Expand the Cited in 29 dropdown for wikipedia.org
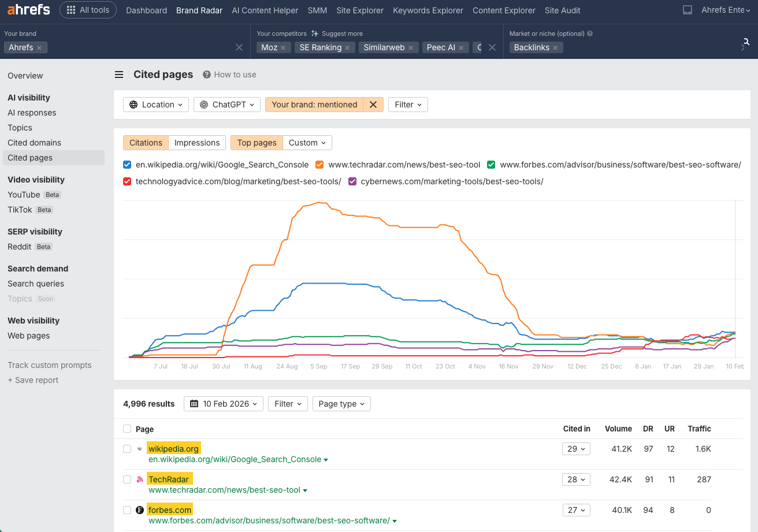Screen dimensions: 758x532 pos(576,448)
